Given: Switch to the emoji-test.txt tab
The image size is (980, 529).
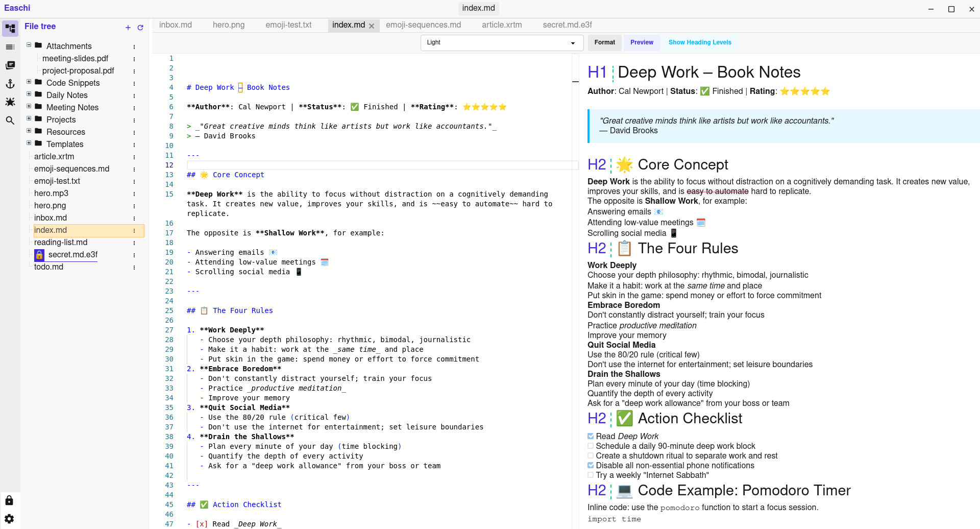Looking at the screenshot, I should (x=288, y=25).
